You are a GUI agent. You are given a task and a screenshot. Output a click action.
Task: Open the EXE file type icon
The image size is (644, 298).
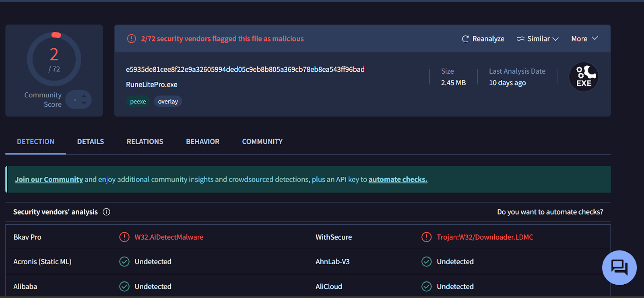584,77
